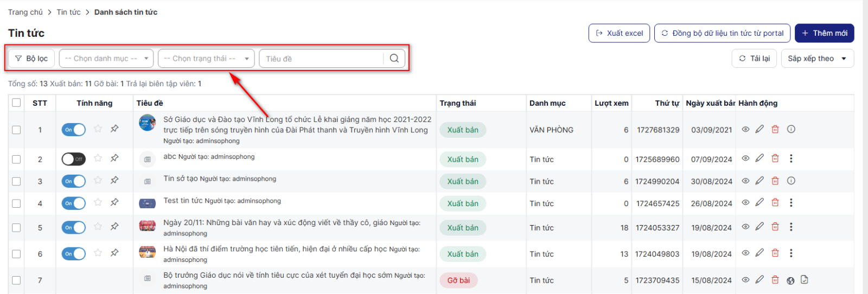Open info icon for row 1

tap(791, 129)
